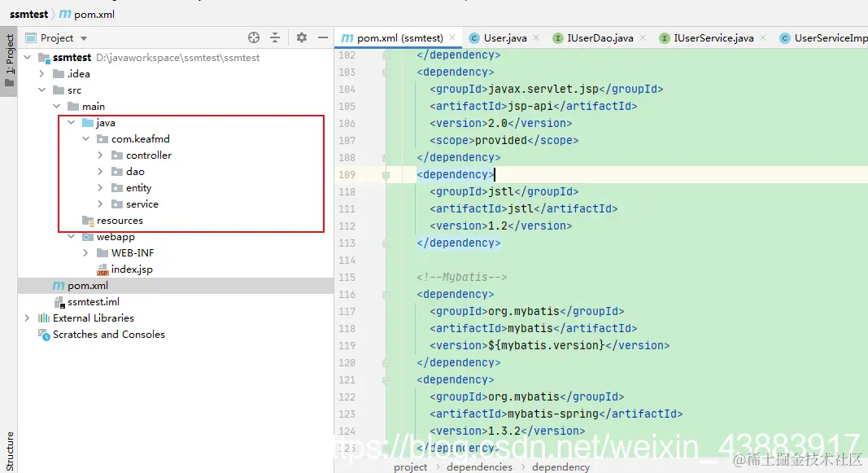Click the fold marker at line 113

click(x=386, y=243)
